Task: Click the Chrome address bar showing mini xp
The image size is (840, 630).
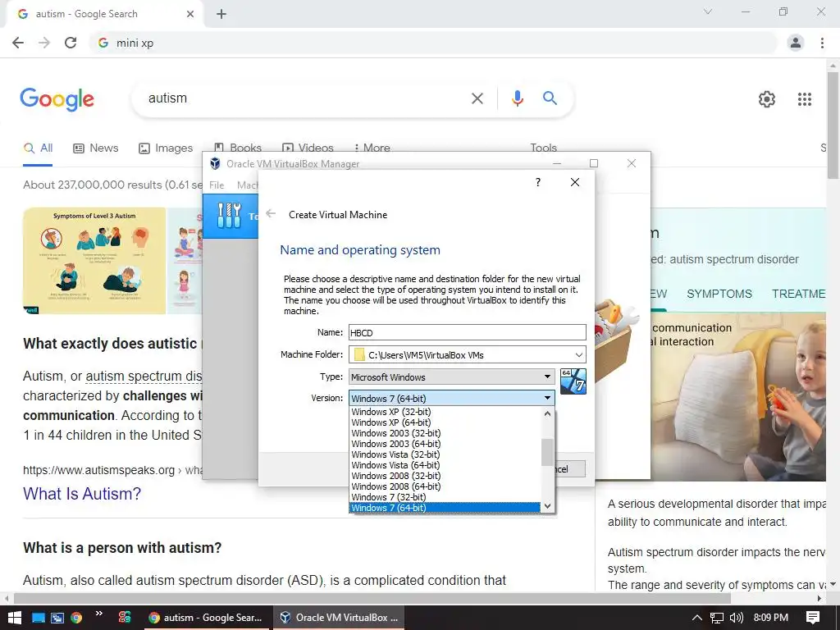Action: 433,43
